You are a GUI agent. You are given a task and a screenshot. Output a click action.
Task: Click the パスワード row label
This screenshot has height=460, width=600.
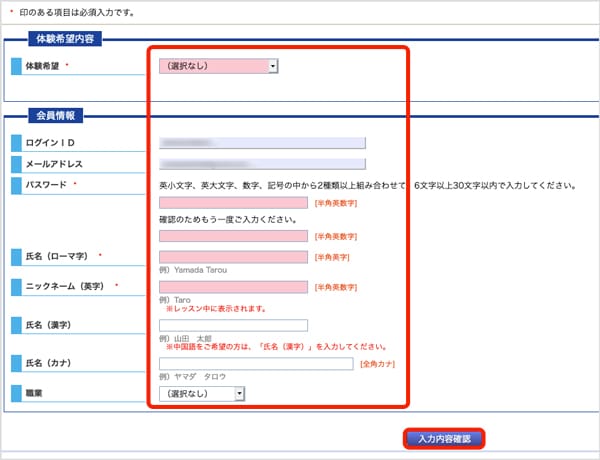click(46, 185)
